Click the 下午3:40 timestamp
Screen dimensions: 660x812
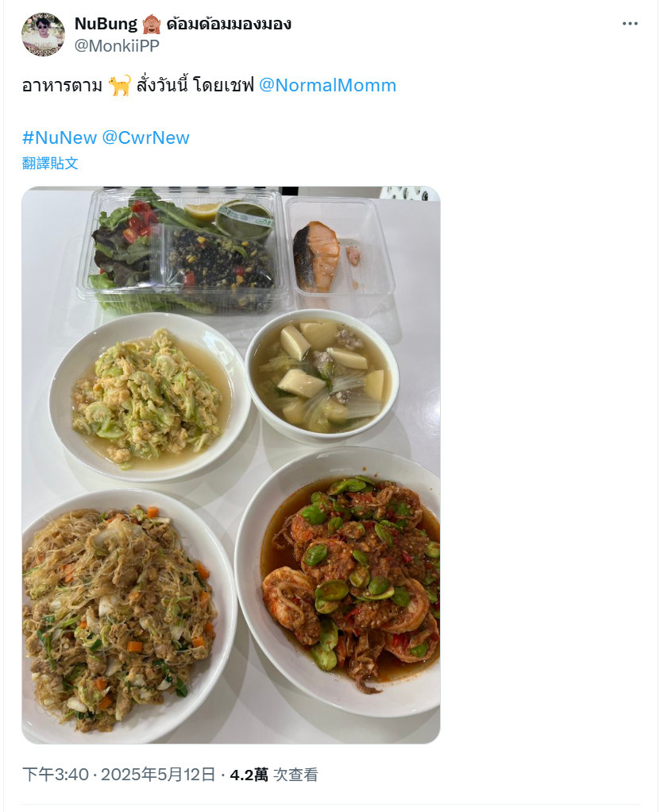click(x=56, y=775)
